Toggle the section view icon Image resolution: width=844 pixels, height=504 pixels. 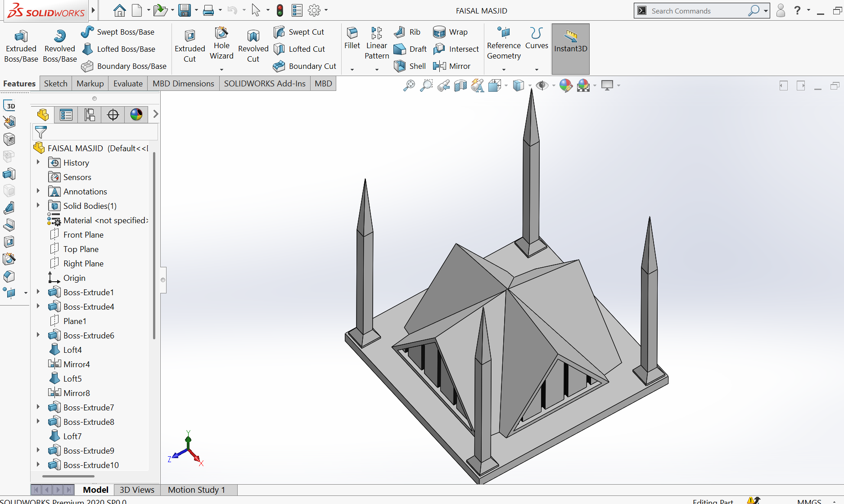tap(460, 85)
